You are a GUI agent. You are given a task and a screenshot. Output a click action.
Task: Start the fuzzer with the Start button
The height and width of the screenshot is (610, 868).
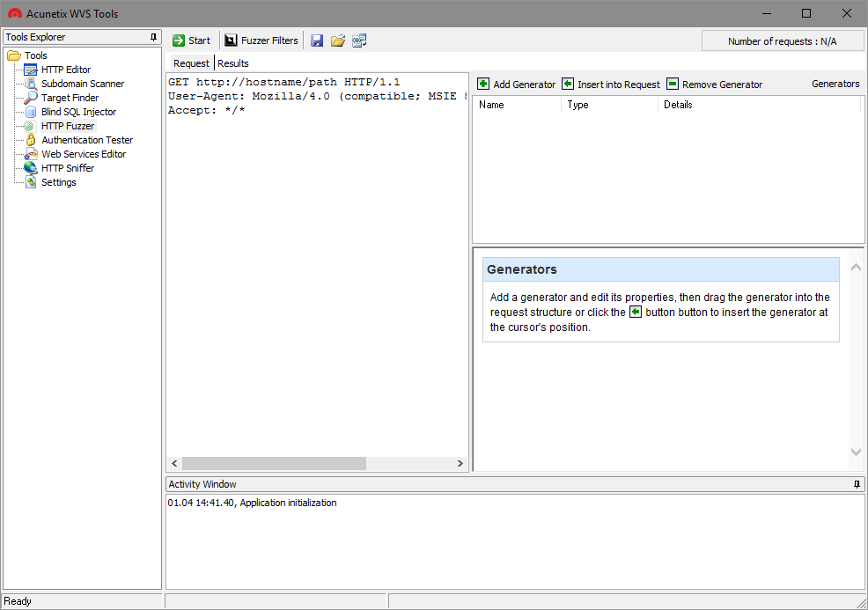point(191,40)
